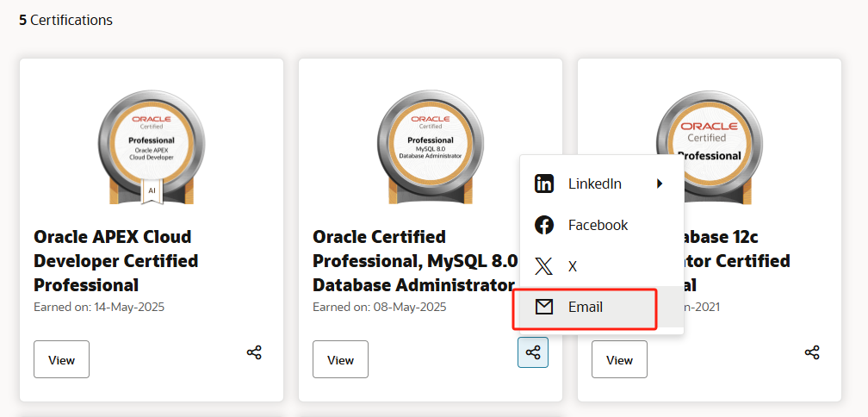View the MySQL 8.0 Database Administrator certification

coord(340,359)
